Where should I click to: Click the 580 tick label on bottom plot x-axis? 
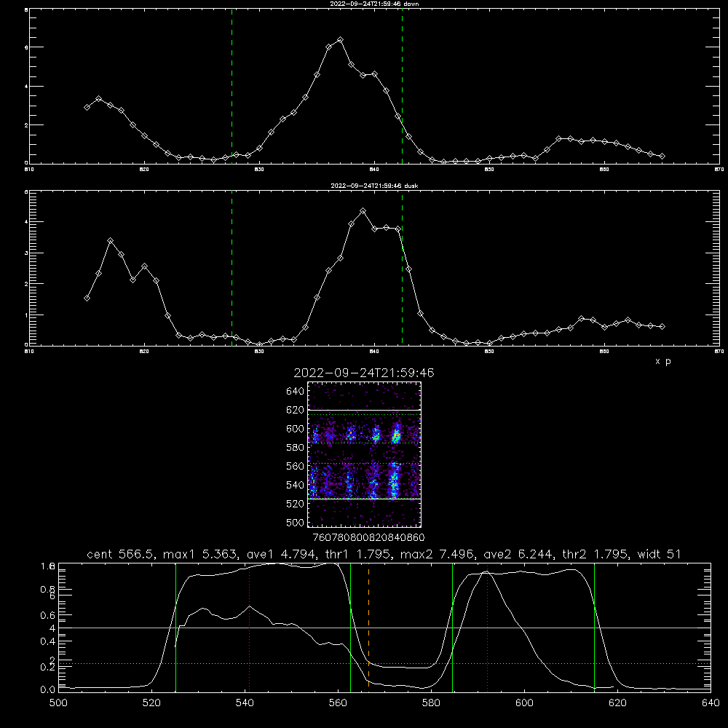tap(431, 703)
